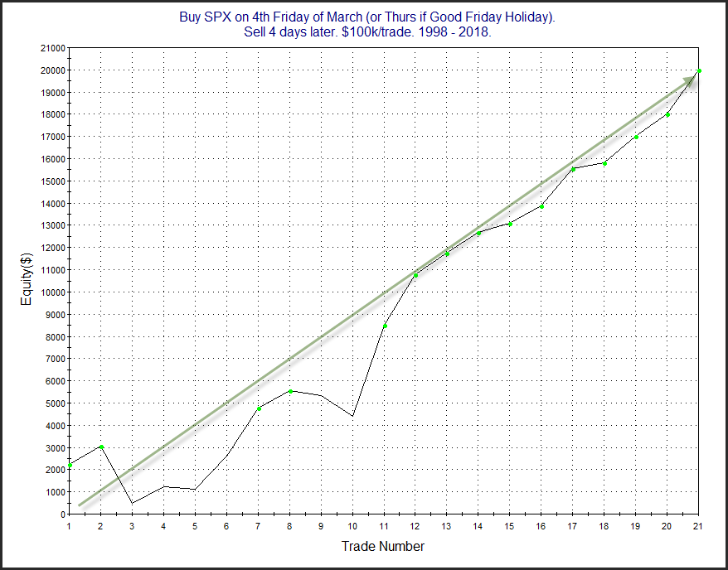The width and height of the screenshot is (728, 570).
Task: Click x-axis trade number label 9
Action: pyautogui.click(x=321, y=524)
